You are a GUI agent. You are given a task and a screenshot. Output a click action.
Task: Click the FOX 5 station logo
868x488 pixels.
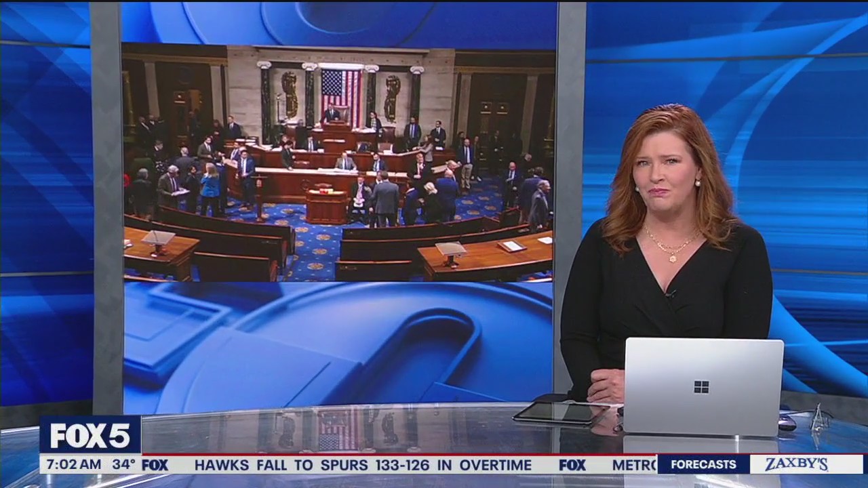pos(90,435)
